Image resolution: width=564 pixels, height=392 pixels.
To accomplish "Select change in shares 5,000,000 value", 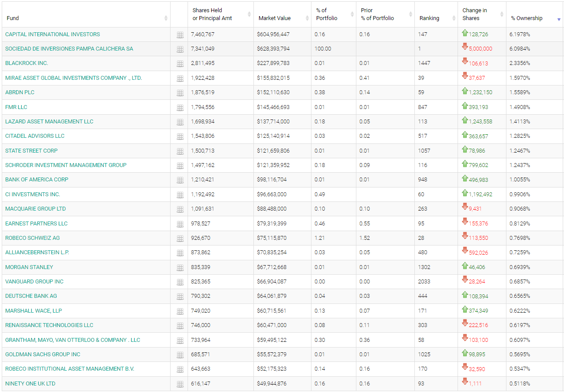I will 480,49.
